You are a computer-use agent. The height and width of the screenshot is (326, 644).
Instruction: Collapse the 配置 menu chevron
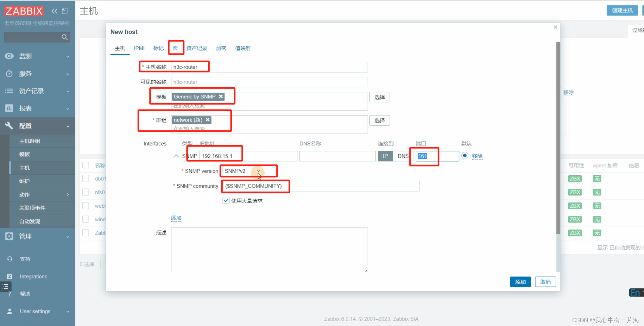pyautogui.click(x=68, y=126)
